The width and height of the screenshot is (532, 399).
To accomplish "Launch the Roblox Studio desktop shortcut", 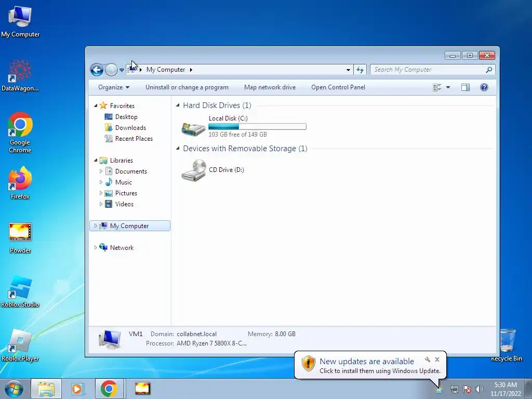I will [20, 292].
